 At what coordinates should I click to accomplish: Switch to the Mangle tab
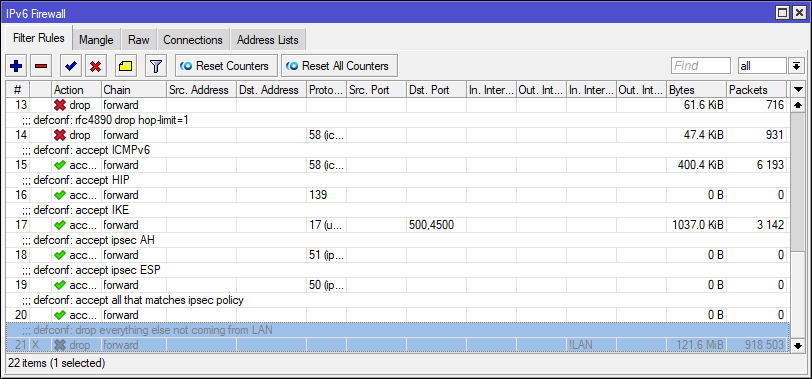tap(96, 40)
